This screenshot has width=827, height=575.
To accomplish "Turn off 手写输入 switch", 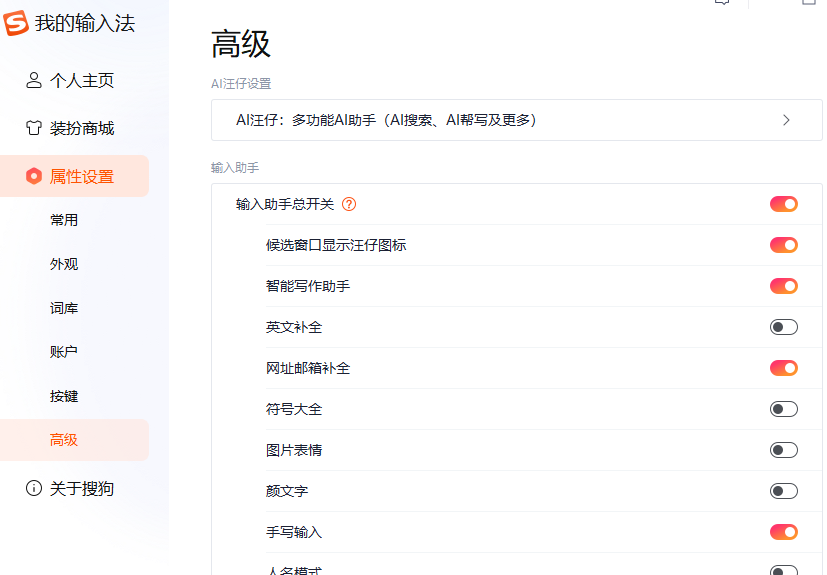I will (784, 532).
